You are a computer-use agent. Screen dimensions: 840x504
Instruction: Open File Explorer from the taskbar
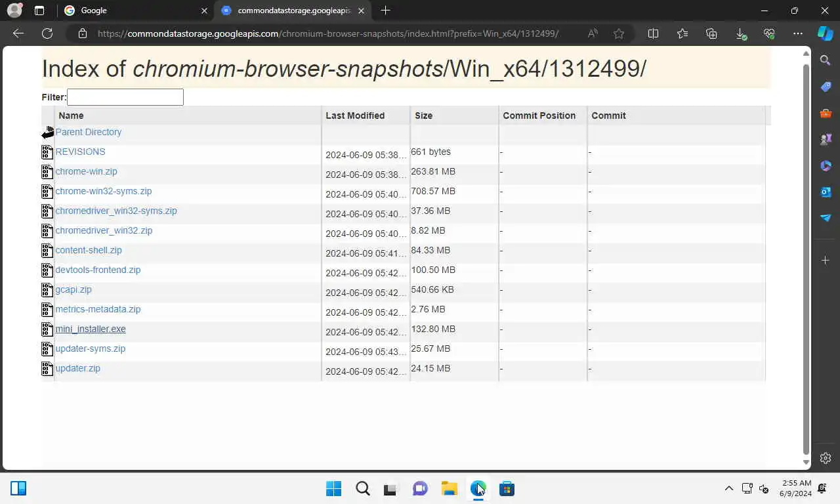click(449, 489)
